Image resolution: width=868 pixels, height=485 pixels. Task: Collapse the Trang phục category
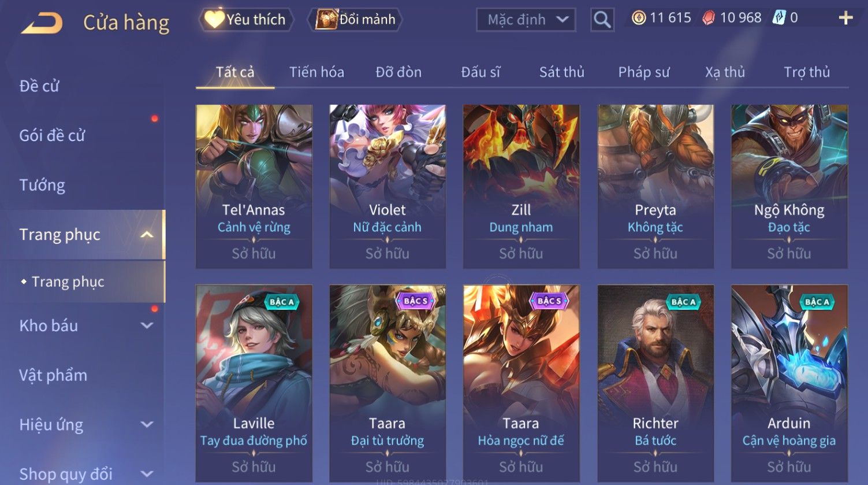(x=147, y=235)
